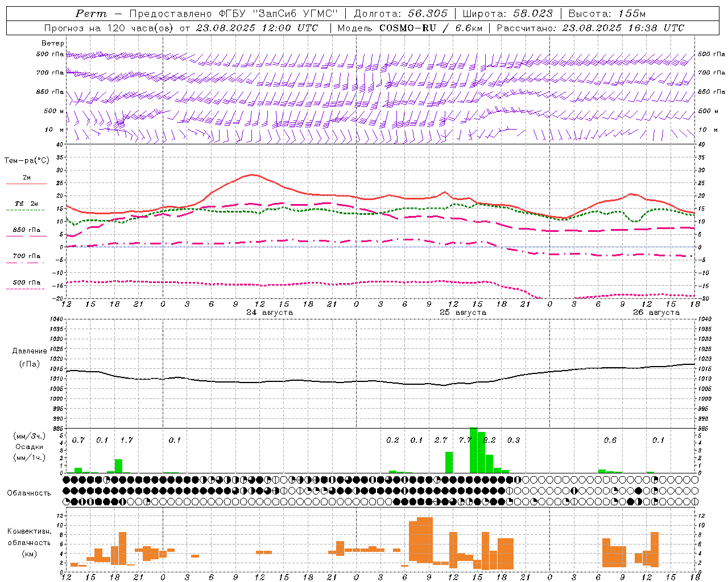The image size is (728, 582).
Task: Click the precipitation total "7.7"
Action: (465, 440)
